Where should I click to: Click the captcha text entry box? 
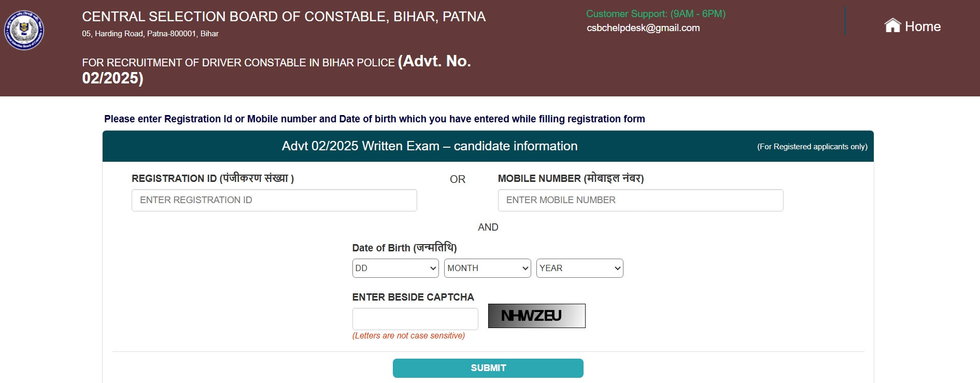point(415,319)
